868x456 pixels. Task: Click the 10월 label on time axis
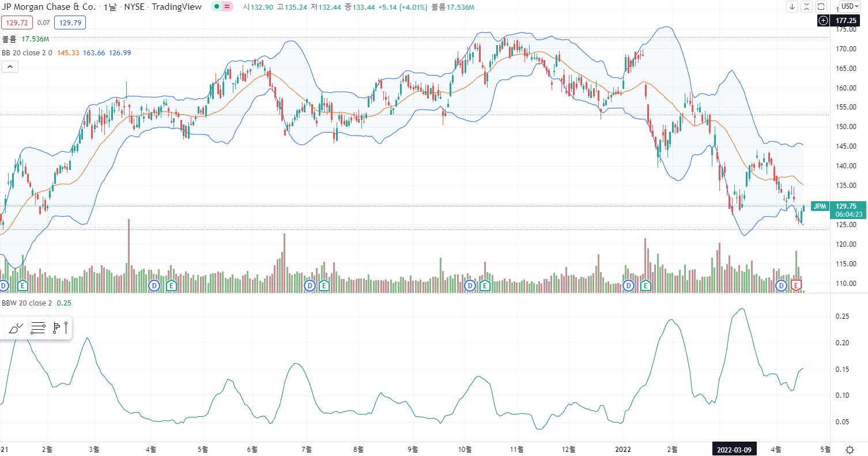[465, 449]
